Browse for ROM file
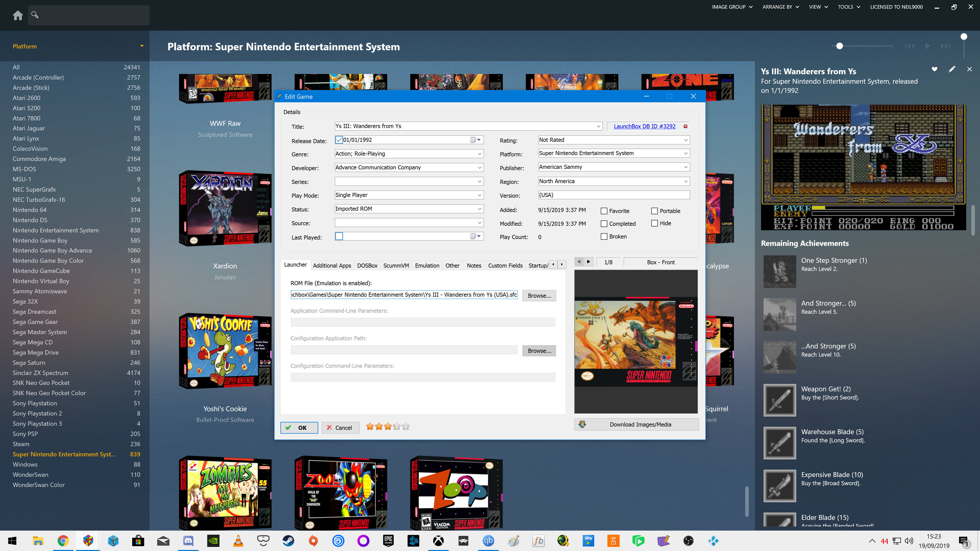980x551 pixels. pyautogui.click(x=539, y=295)
